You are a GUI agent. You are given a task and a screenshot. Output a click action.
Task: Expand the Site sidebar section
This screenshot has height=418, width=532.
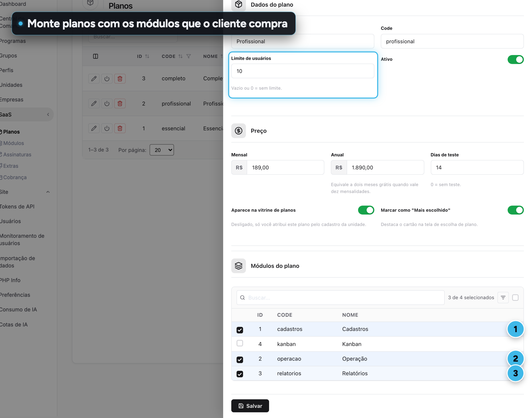(x=48, y=192)
